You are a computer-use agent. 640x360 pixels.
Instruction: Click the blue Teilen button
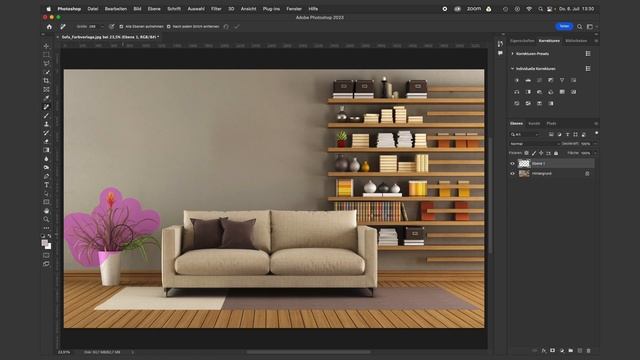[564, 27]
